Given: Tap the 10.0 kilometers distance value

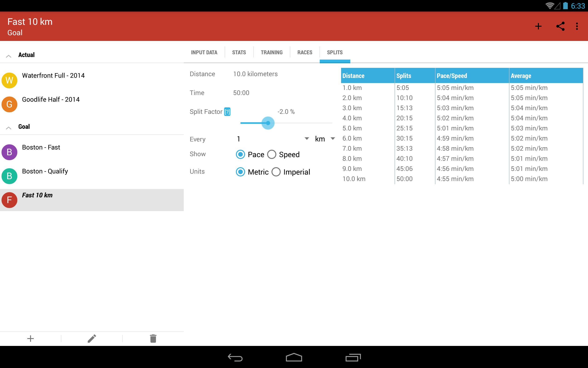Looking at the screenshot, I should 255,74.
